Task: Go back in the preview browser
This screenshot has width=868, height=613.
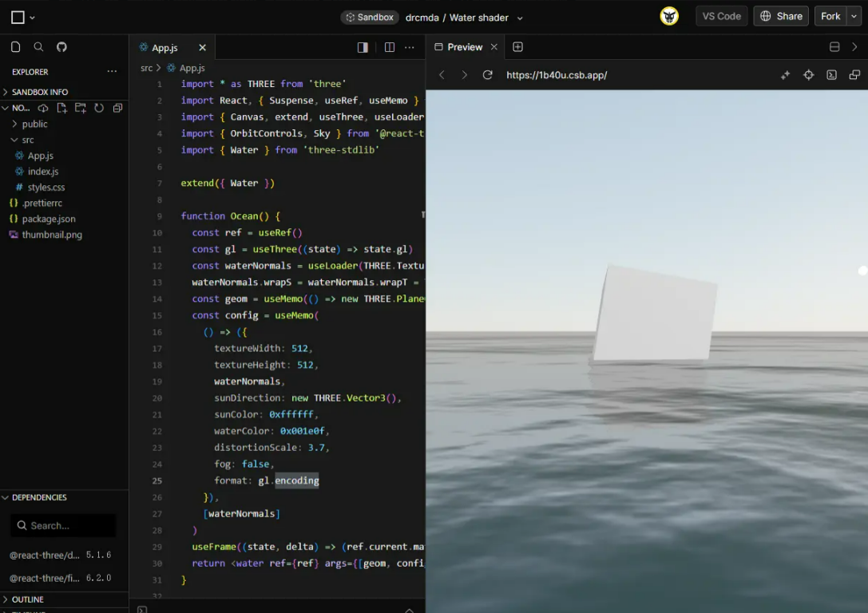Action: 442,75
